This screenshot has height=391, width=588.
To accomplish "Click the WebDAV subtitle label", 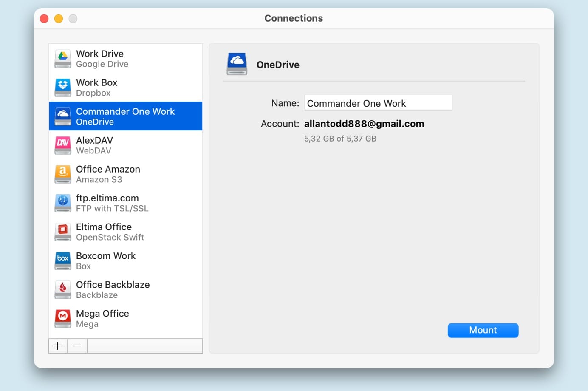I will (93, 151).
